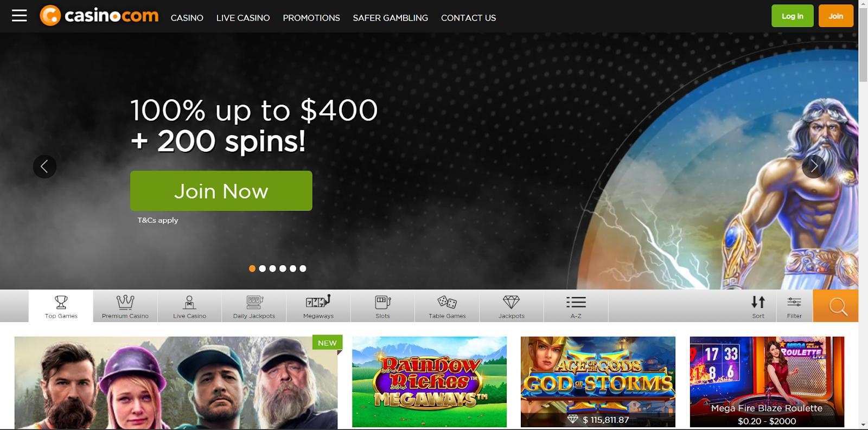Viewport: 868px width, 430px height.
Task: Select the fourth carousel dot
Action: tap(283, 268)
